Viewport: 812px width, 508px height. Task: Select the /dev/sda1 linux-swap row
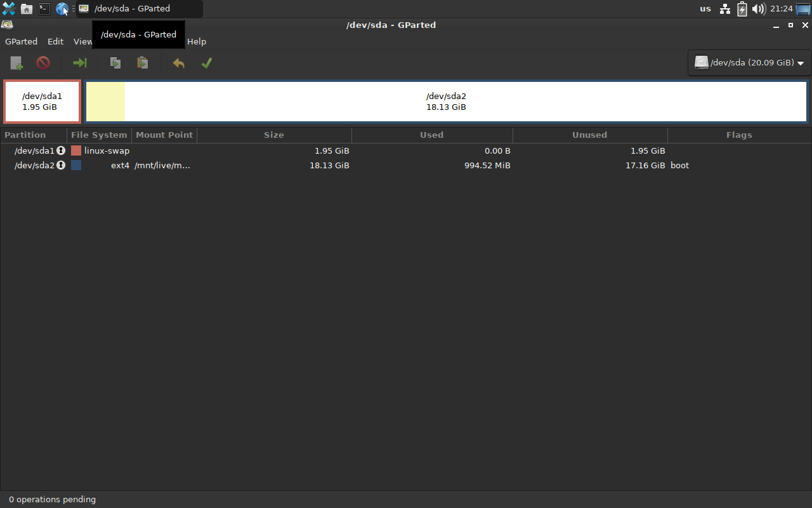tap(254, 150)
